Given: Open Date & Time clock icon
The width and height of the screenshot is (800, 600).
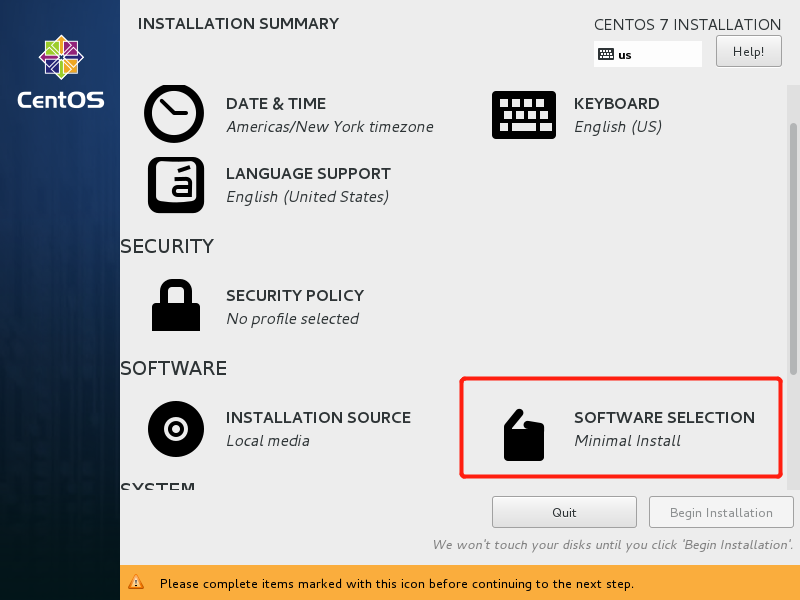Looking at the screenshot, I should [x=174, y=114].
